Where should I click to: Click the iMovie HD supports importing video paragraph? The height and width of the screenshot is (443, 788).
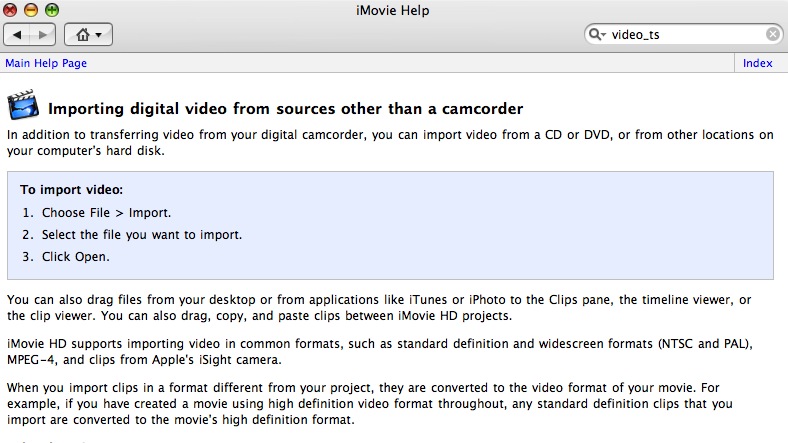click(x=380, y=352)
